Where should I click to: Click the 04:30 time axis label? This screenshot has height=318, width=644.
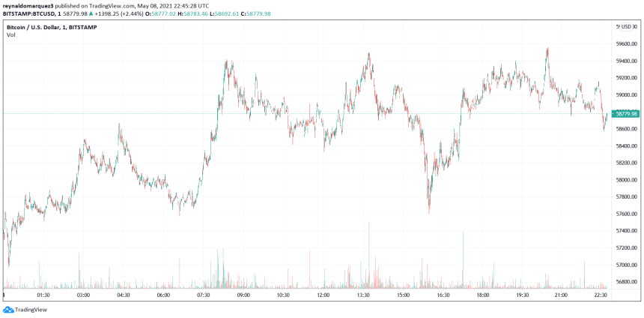[x=124, y=295]
